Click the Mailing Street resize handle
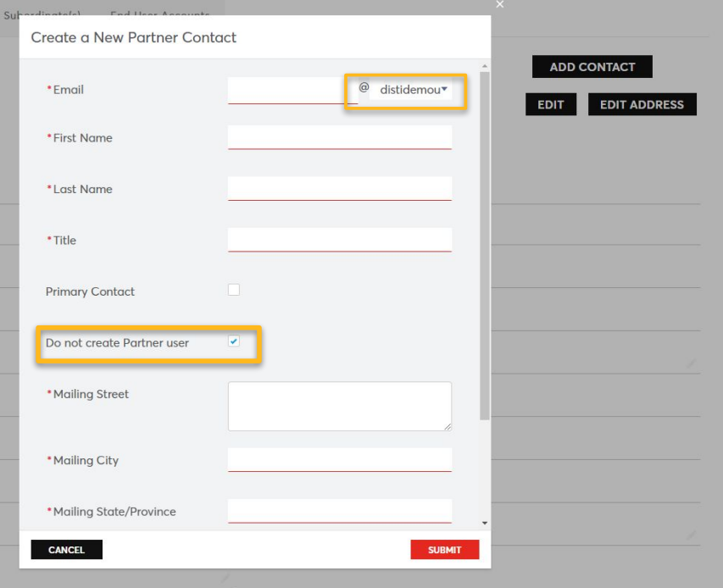This screenshot has width=723, height=588. pos(448,427)
